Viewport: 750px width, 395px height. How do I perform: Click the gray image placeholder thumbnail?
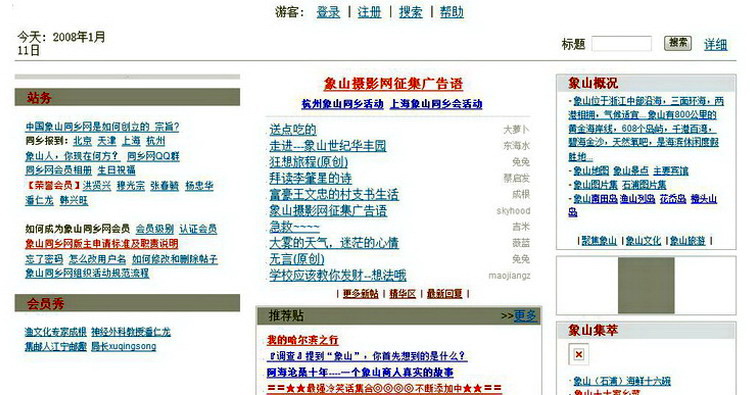[x=646, y=285]
